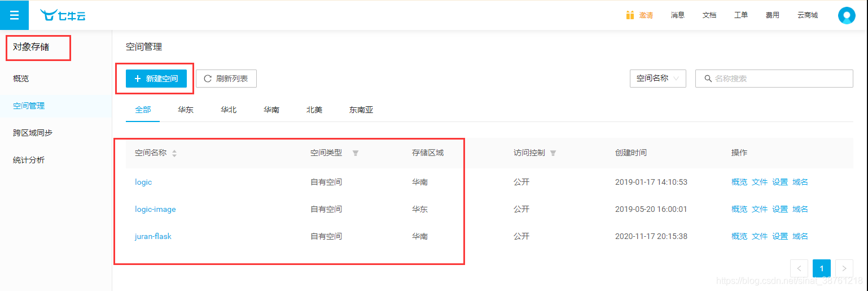Open 工单 in the top bar
Image resolution: width=868 pixels, height=291 pixels.
coord(741,15)
